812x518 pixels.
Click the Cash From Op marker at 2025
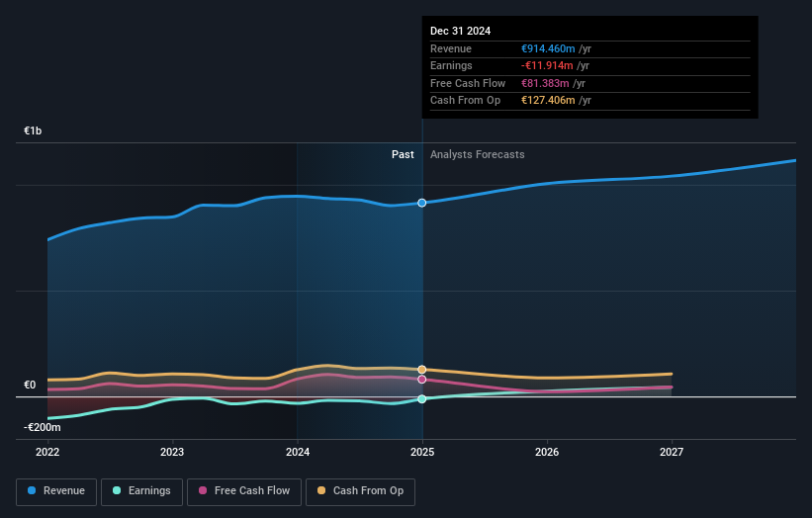pos(422,370)
